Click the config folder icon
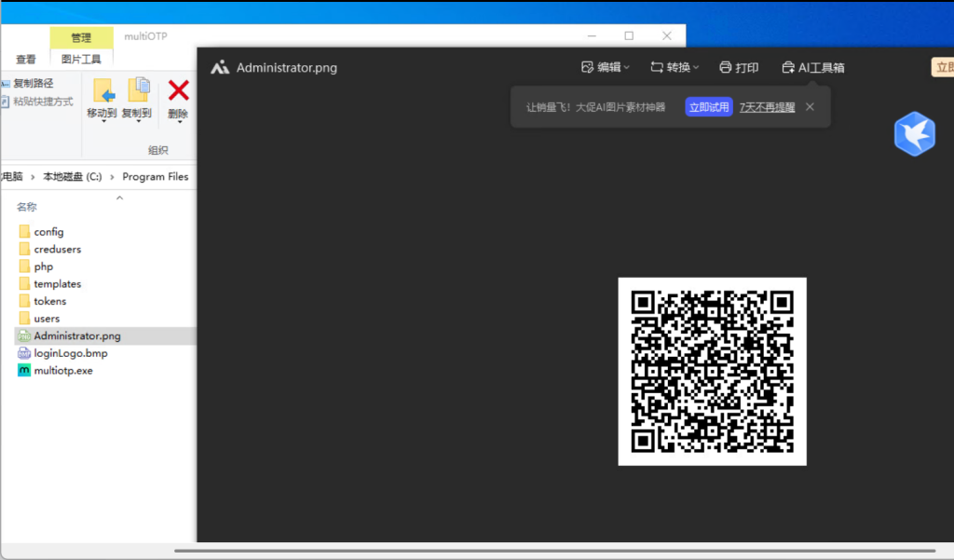 point(24,231)
